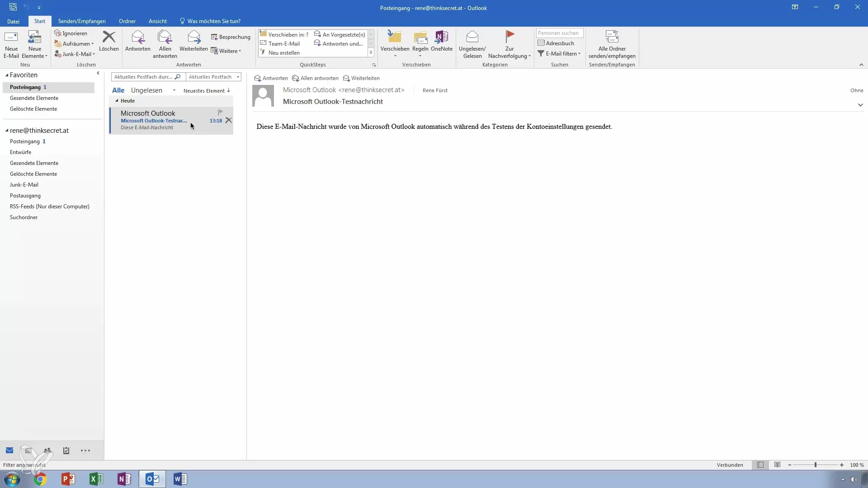Open Weitere reply options

tap(226, 51)
